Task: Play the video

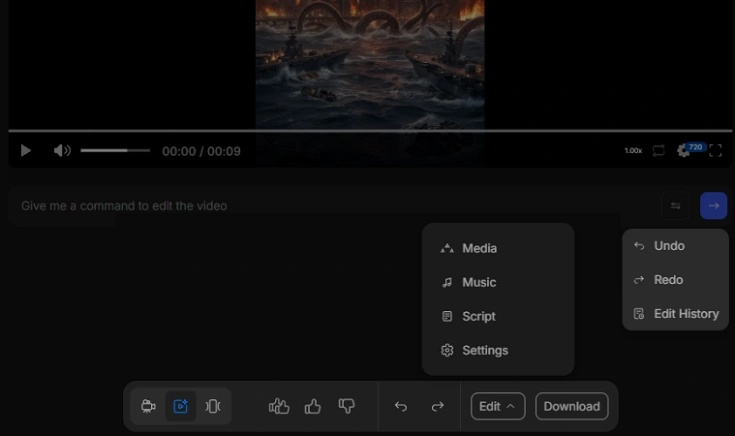Action: click(25, 150)
